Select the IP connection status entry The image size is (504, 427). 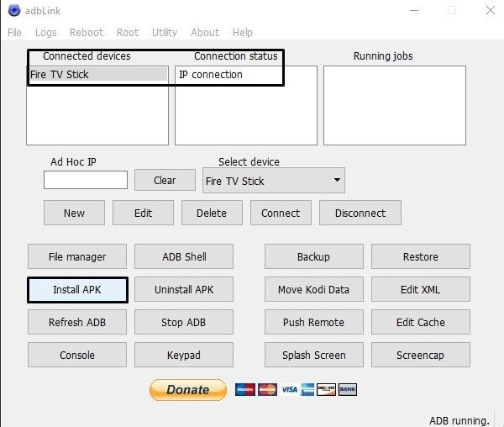pos(211,75)
